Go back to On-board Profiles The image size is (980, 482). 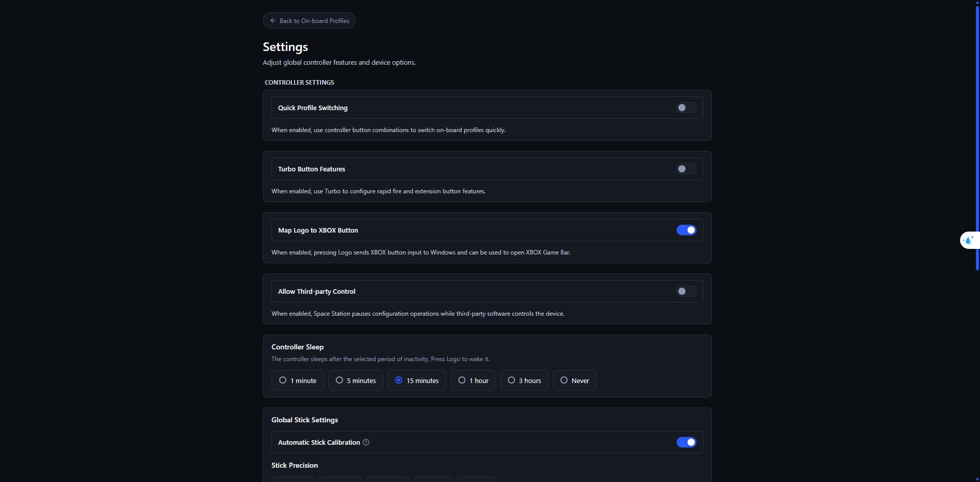[309, 20]
